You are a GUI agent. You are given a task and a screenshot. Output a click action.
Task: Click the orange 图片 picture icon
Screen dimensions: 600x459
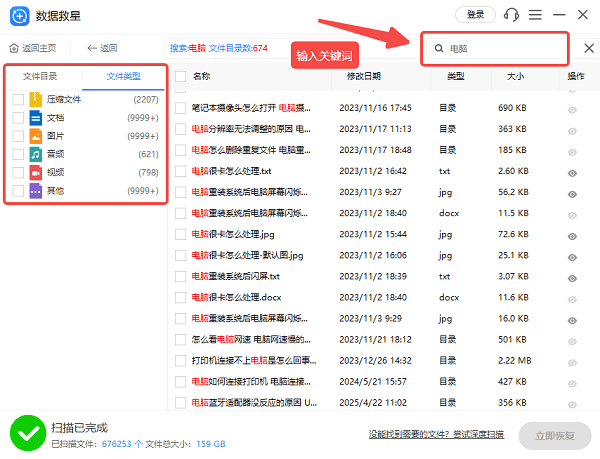[35, 136]
